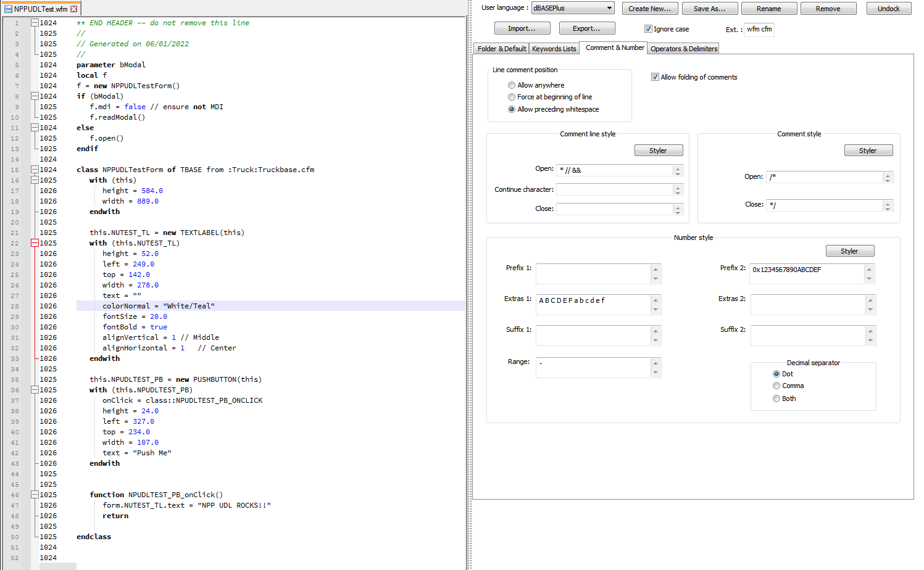Click the endclass keyword on line 50
This screenshot has height=570, width=924.
[x=94, y=537]
